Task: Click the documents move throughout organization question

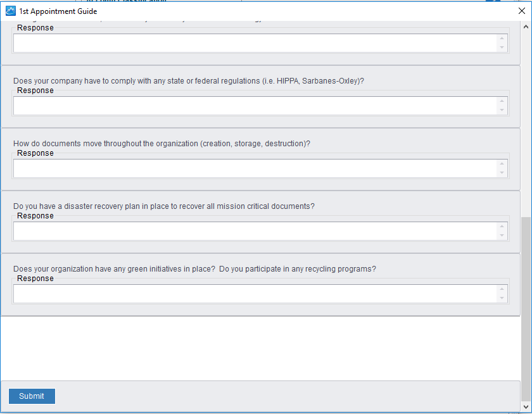Action: [162, 144]
